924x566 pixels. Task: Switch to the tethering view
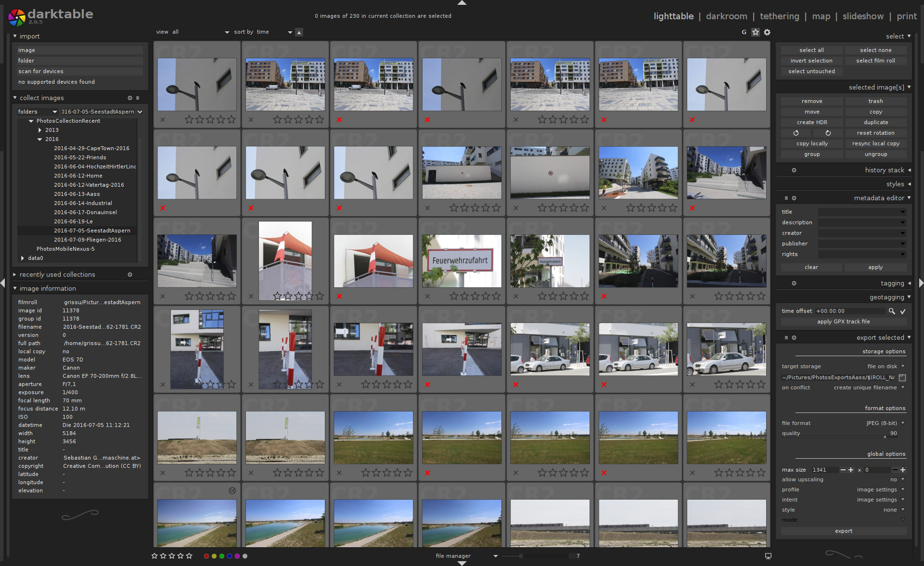coord(779,16)
